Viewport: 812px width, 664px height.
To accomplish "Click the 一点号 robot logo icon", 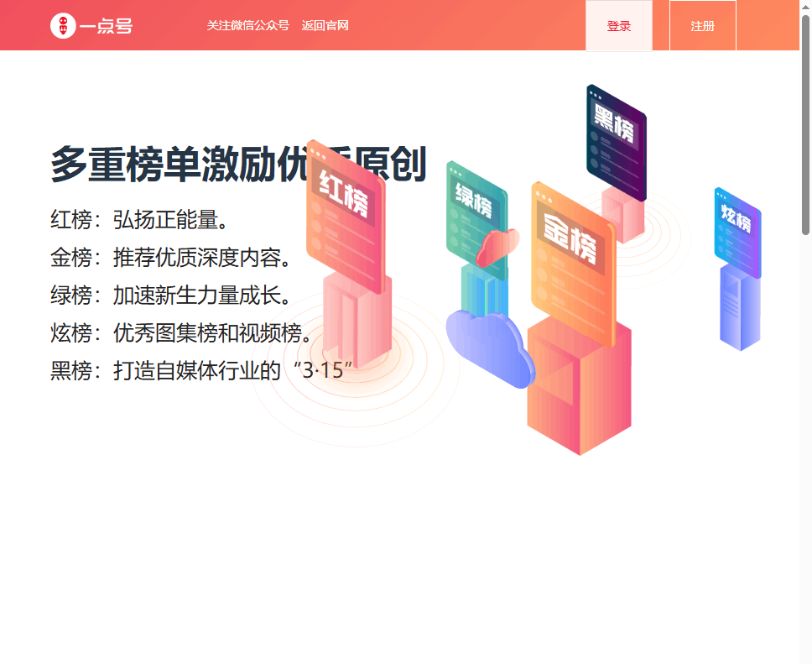I will click(63, 26).
